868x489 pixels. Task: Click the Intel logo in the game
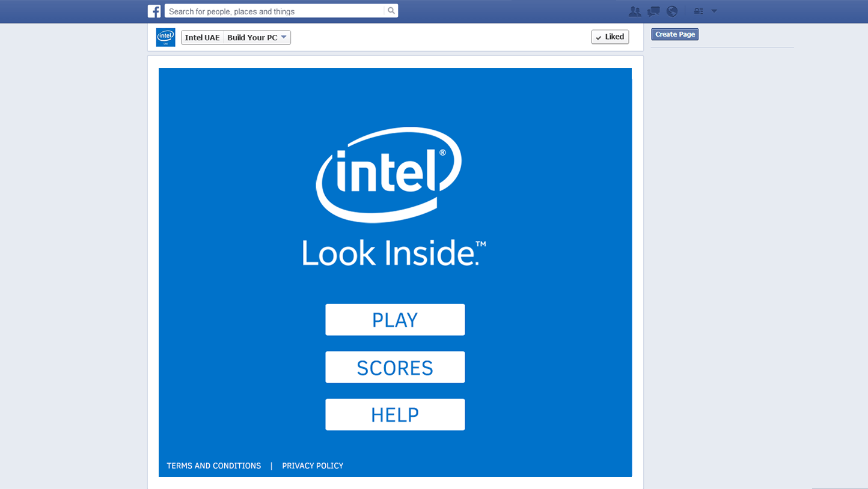[x=389, y=175]
